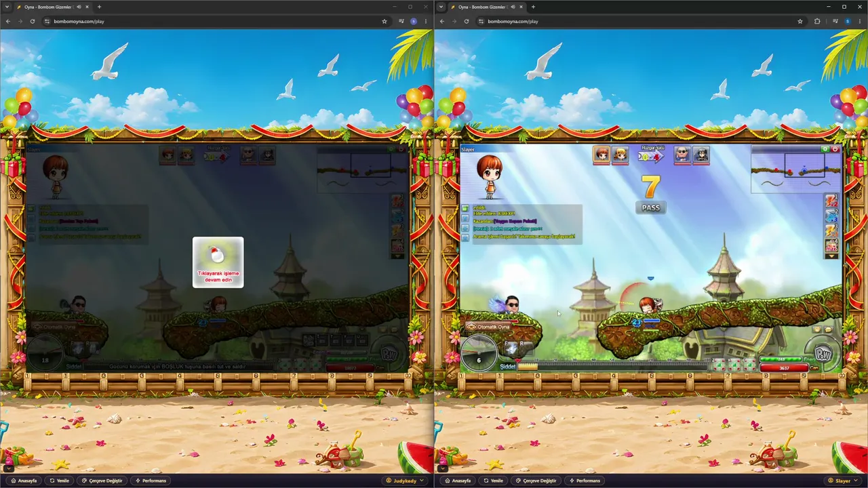Image resolution: width=868 pixels, height=488 pixels.
Task: Select skill slot 2 in right game window
Action: (831, 216)
